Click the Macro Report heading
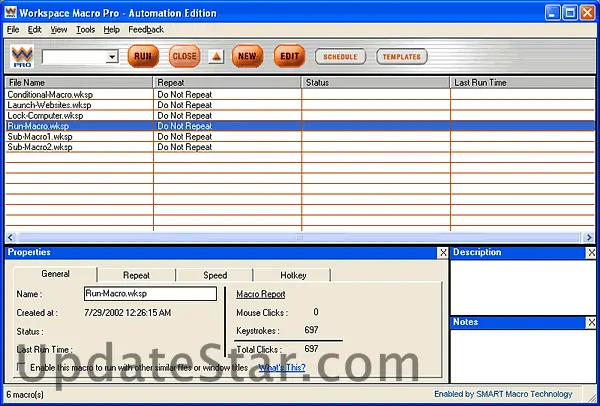Image resolution: width=600 pixels, height=406 pixels. click(261, 294)
